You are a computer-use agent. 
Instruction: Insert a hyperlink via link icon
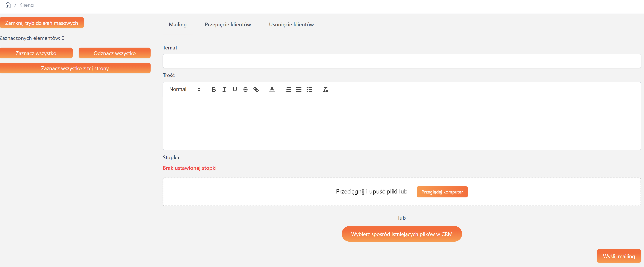pyautogui.click(x=256, y=90)
